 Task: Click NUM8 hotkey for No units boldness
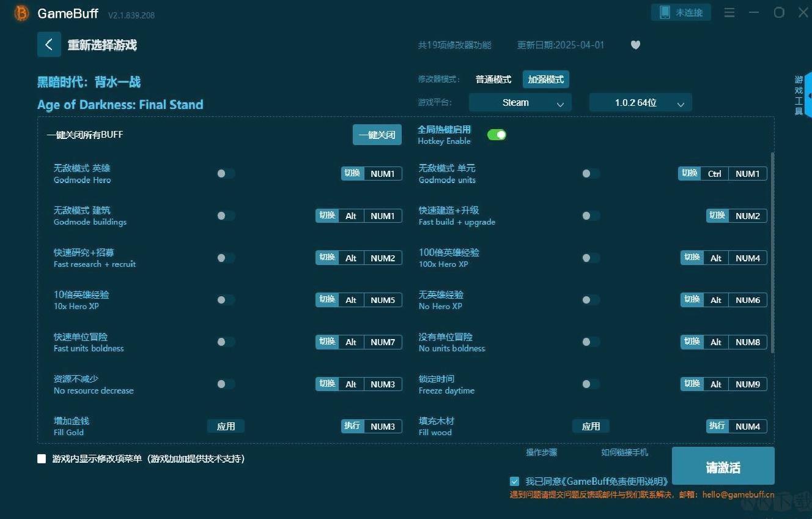pos(748,342)
